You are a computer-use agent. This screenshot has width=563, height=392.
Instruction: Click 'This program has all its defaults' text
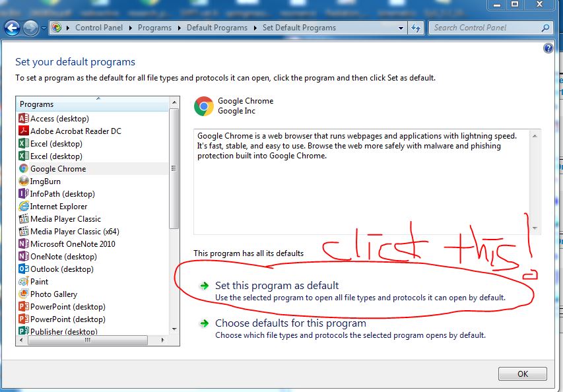(x=248, y=253)
